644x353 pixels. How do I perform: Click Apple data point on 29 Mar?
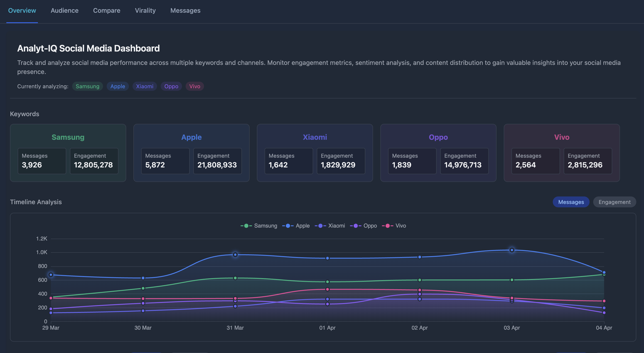(x=51, y=275)
